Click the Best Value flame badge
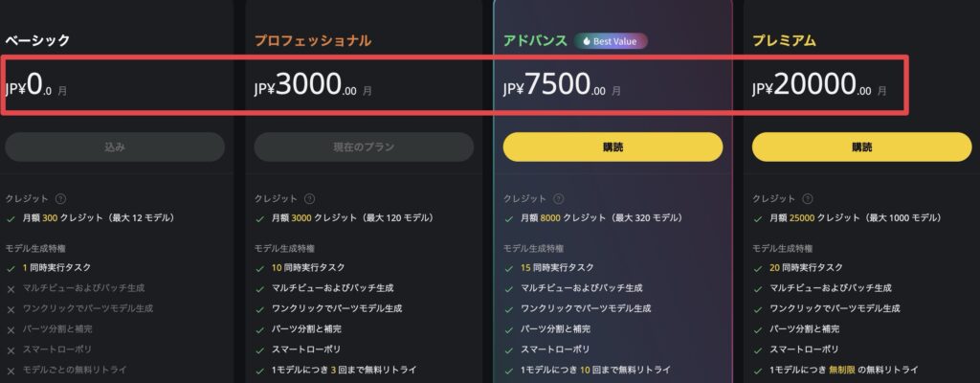Viewport: 980px width, 383px height. click(611, 41)
